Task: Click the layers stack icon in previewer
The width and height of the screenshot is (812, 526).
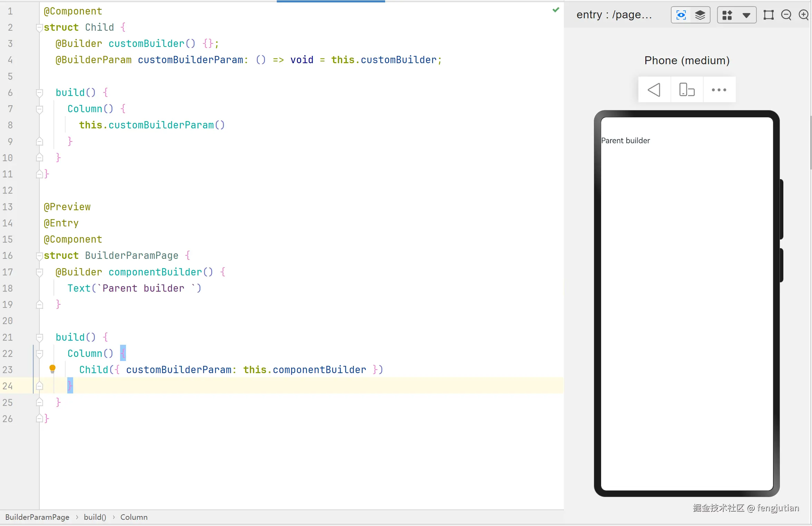Action: click(x=700, y=15)
